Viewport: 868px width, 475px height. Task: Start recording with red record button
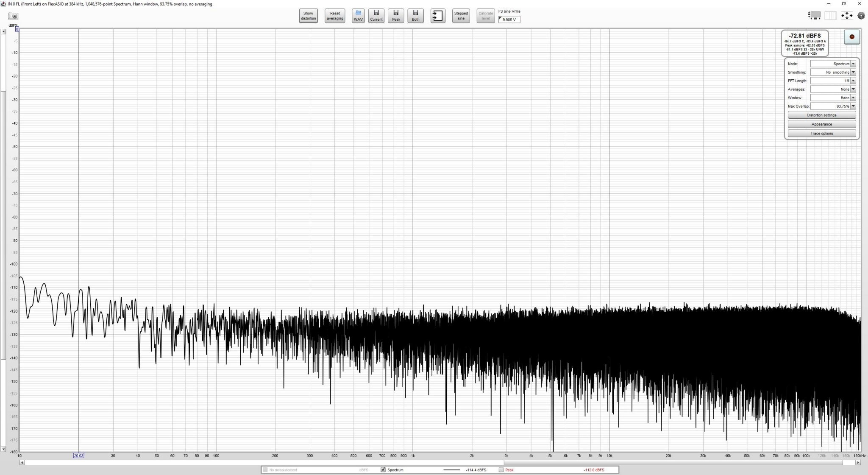[852, 37]
